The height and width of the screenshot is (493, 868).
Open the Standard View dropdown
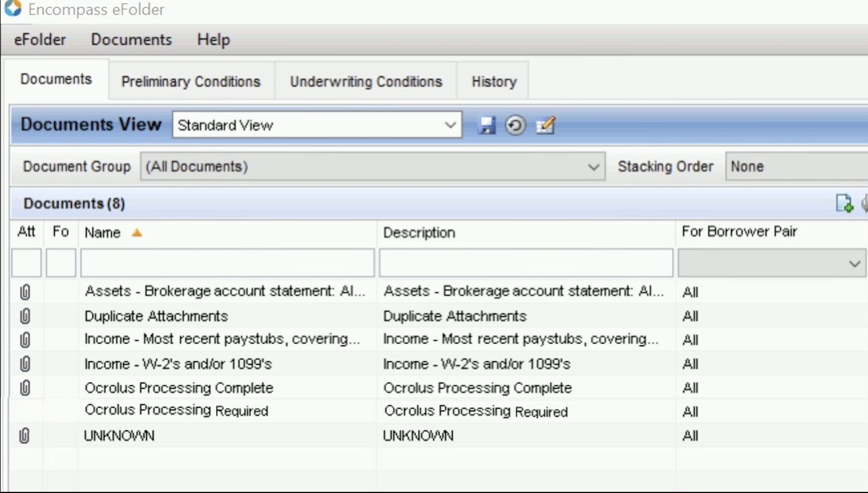tap(317, 125)
